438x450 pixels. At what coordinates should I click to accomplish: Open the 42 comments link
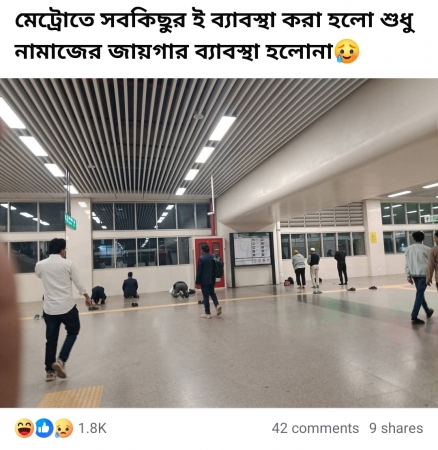tap(315, 428)
